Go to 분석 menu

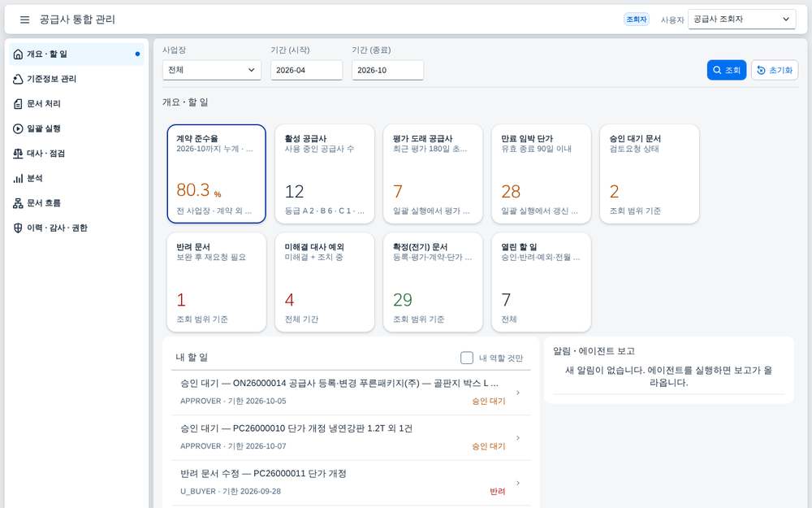(x=76, y=178)
